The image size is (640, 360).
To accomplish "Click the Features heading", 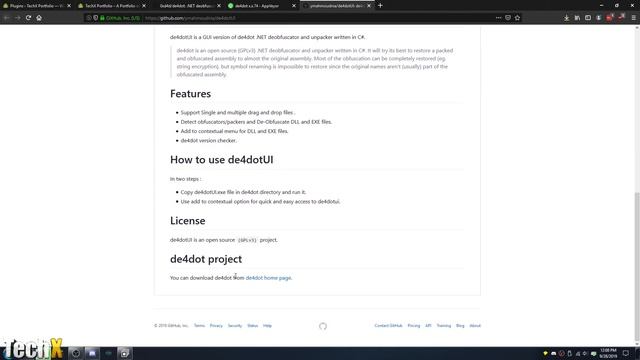I will coord(191,94).
